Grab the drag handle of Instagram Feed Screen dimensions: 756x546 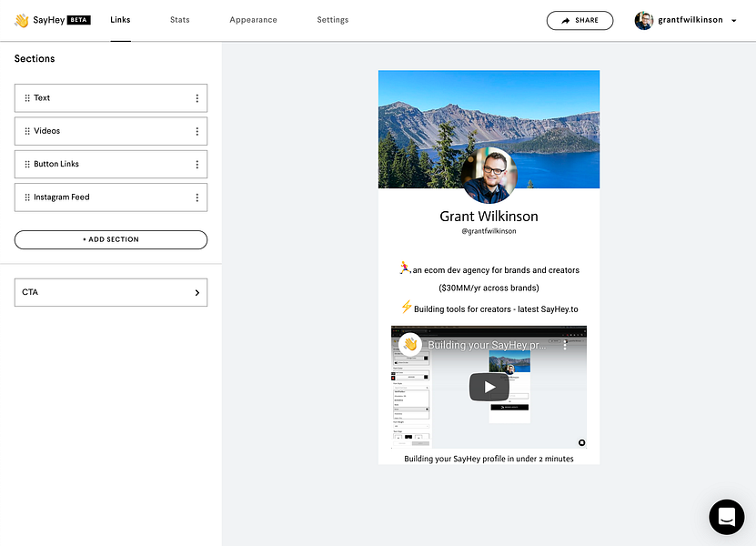(27, 197)
